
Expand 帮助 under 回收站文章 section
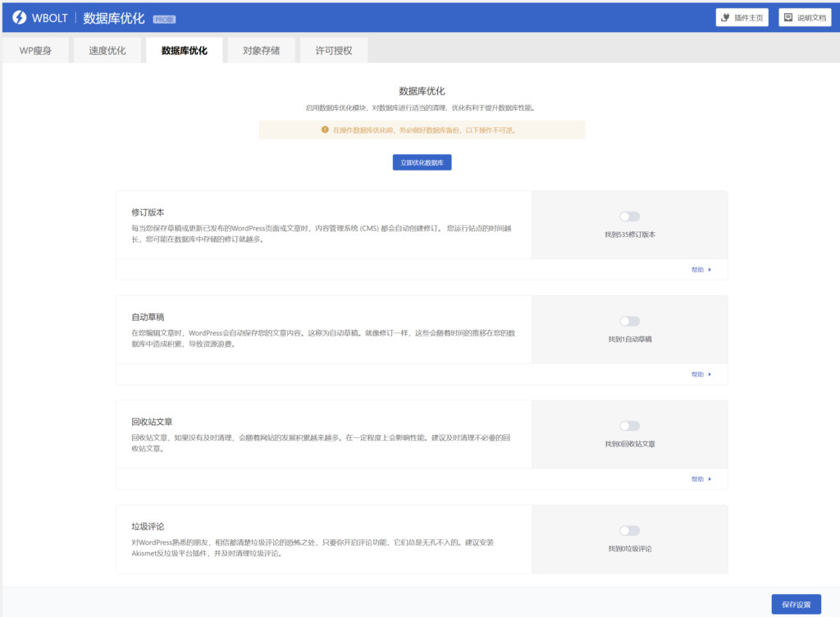[x=701, y=479]
